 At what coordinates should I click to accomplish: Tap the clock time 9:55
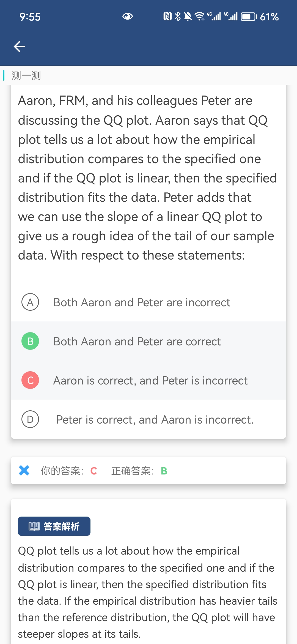coord(30,17)
